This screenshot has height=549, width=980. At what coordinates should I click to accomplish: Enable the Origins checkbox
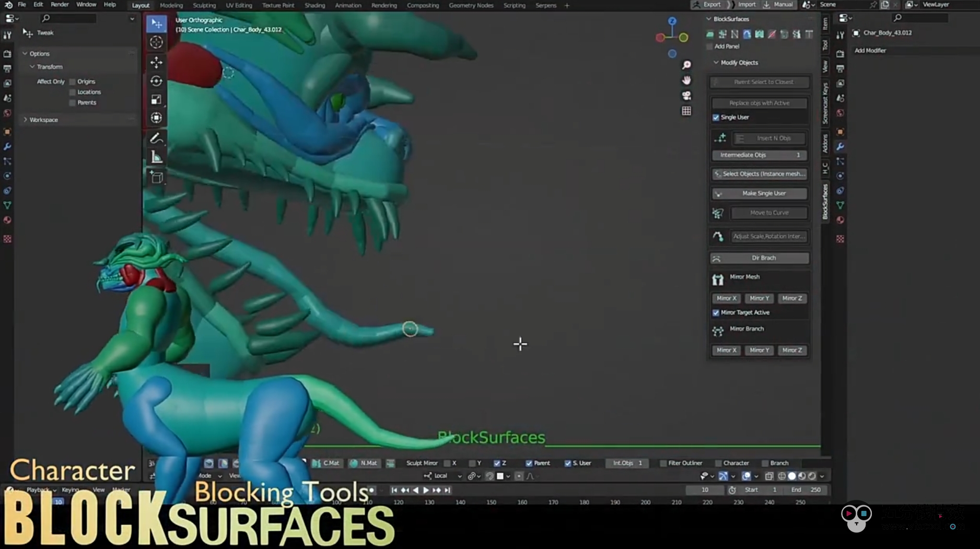(x=73, y=82)
